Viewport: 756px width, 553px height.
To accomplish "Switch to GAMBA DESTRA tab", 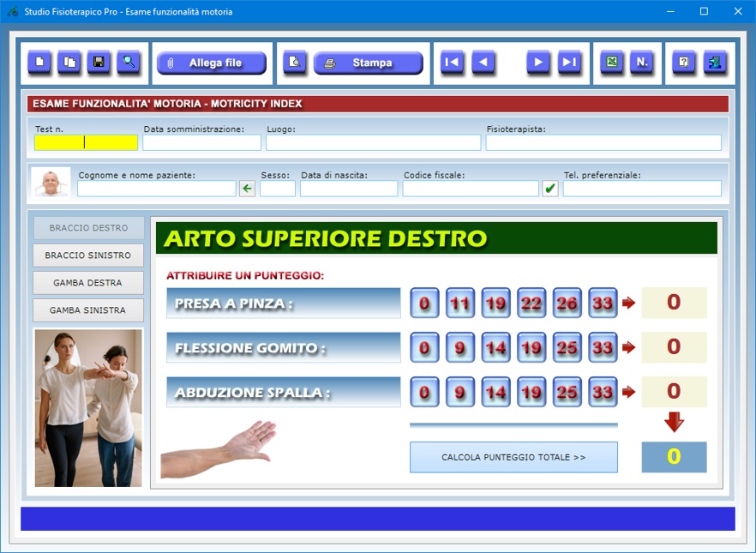I will (88, 283).
